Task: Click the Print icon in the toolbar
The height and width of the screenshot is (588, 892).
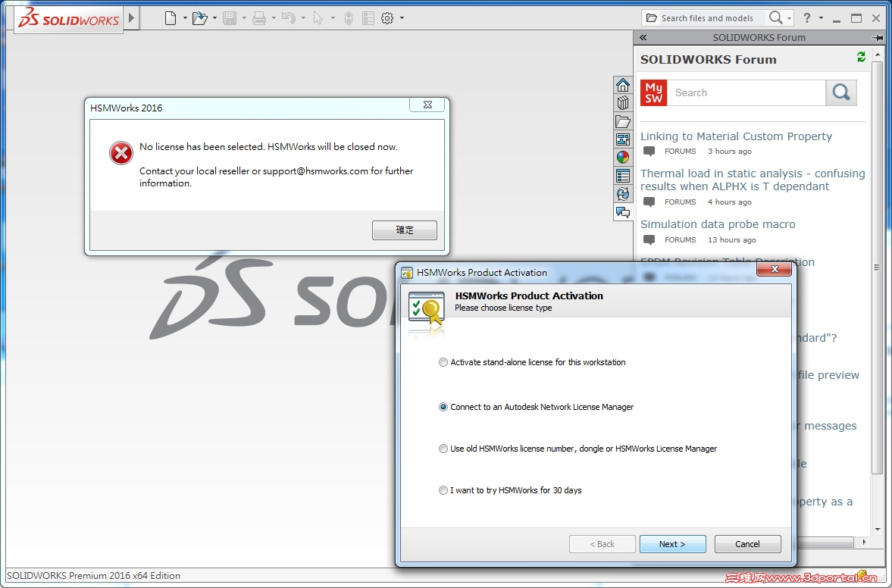Action: pyautogui.click(x=259, y=18)
